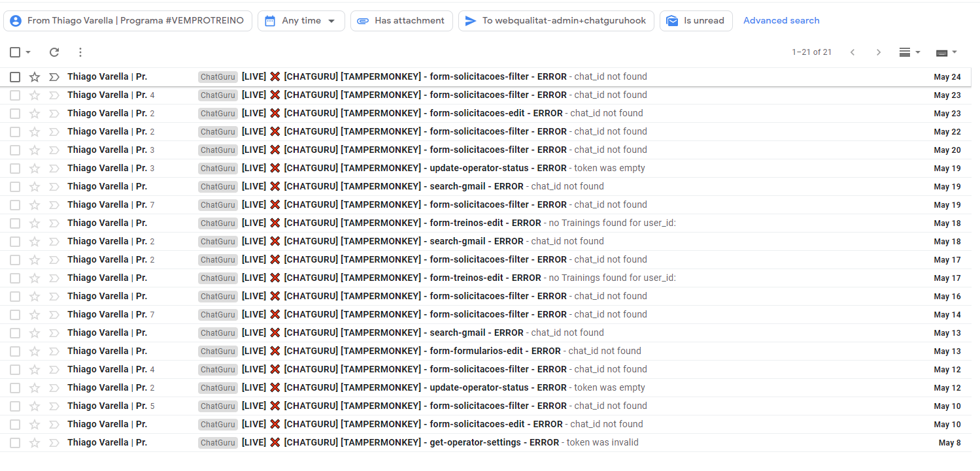
Task: Star the May 22 email
Action: click(x=35, y=132)
